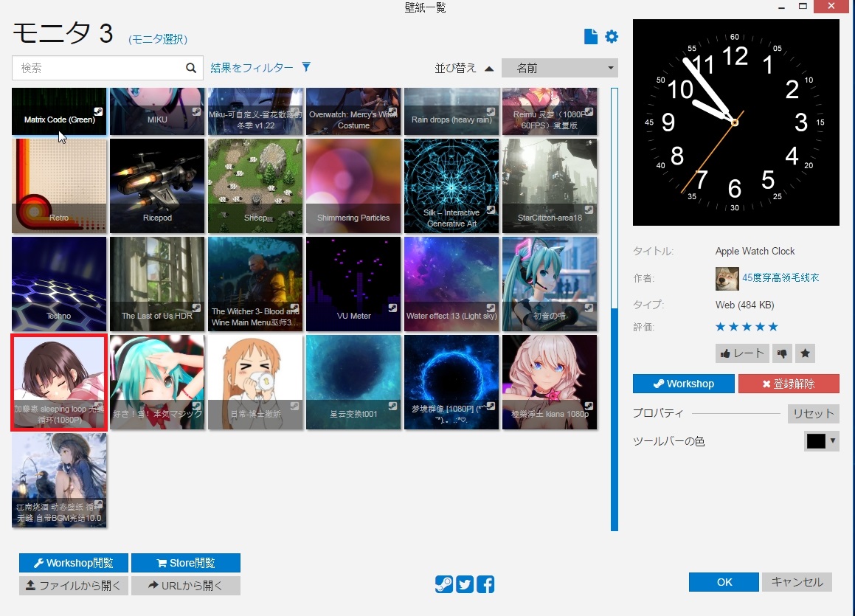Toggle ascending sort arrow
This screenshot has width=855, height=616.
click(x=489, y=69)
